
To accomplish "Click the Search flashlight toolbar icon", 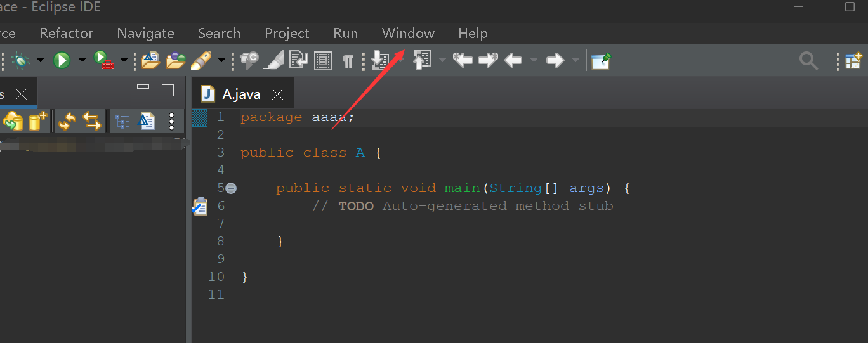I will click(201, 60).
